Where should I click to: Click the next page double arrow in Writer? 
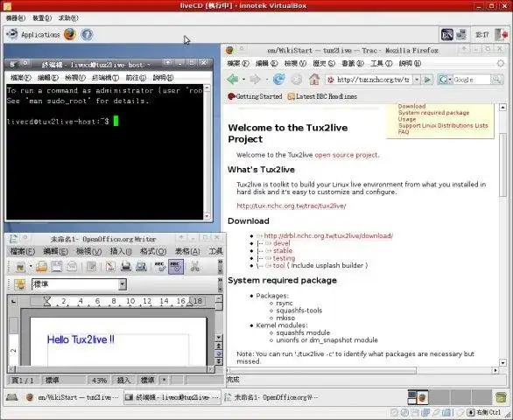click(219, 361)
